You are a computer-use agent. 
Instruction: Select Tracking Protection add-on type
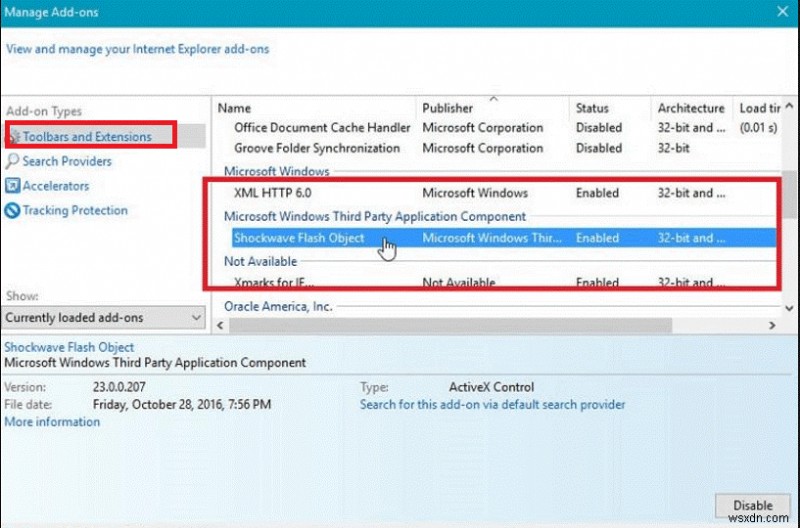pos(75,210)
